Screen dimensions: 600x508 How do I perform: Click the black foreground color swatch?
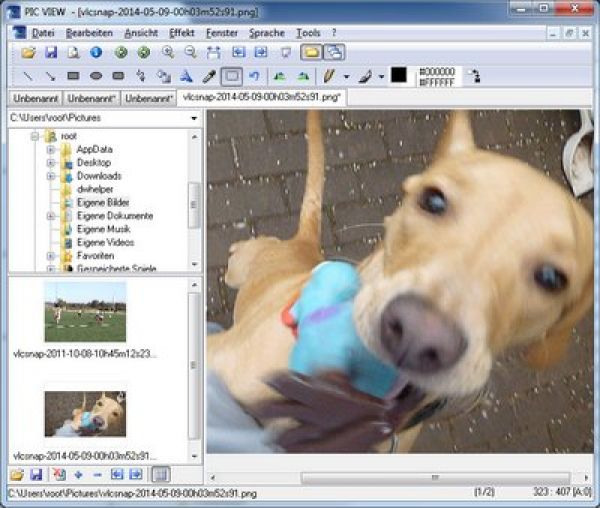[x=398, y=76]
